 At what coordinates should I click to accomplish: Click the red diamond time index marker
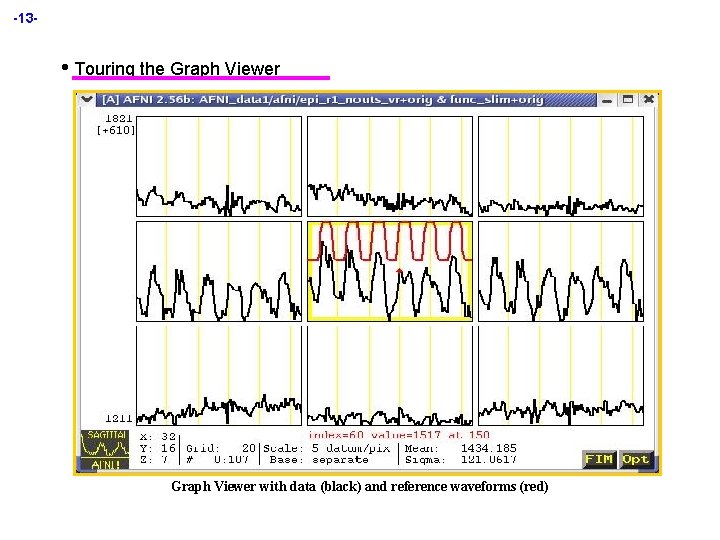[x=399, y=271]
